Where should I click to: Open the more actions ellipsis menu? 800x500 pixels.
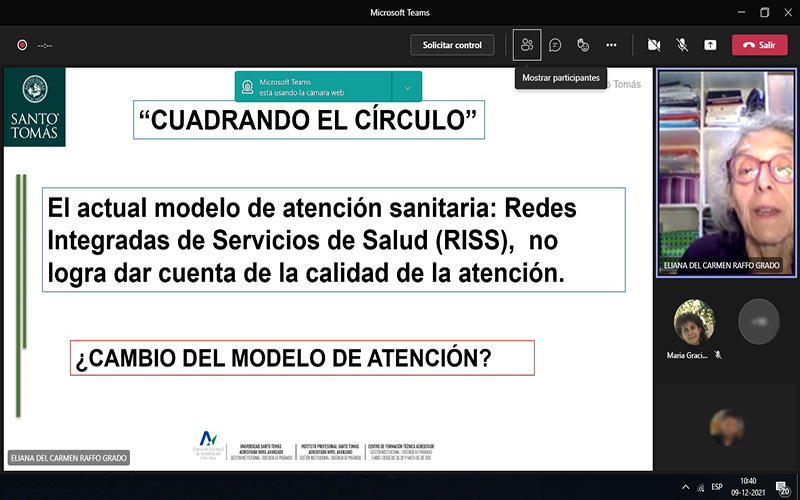611,45
